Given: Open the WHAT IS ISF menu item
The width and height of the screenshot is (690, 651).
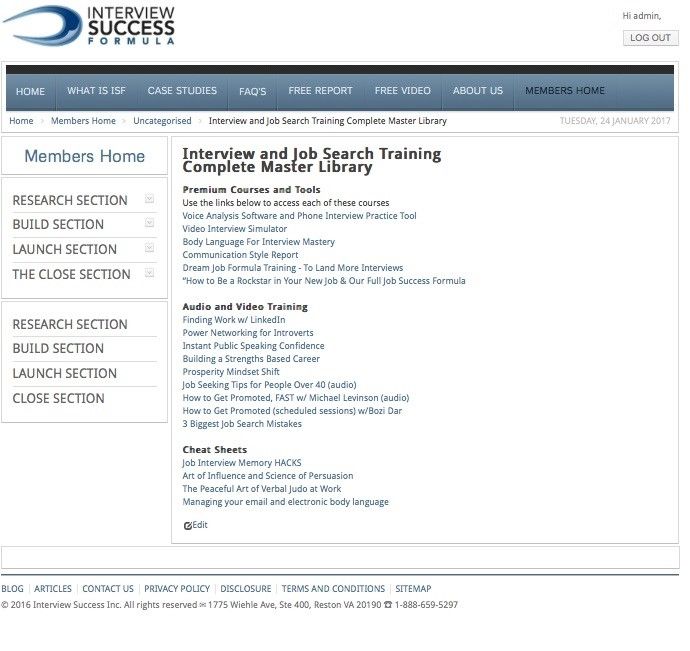Looking at the screenshot, I should coord(96,91).
